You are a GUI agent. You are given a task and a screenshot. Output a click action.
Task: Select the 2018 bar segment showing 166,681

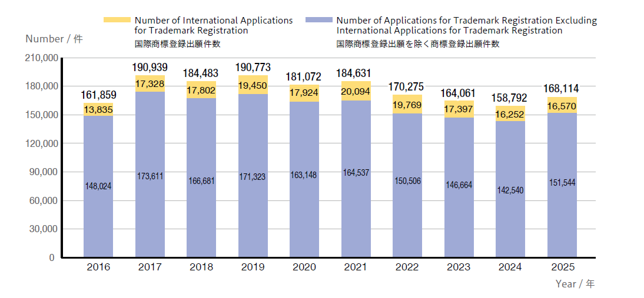[201, 180]
